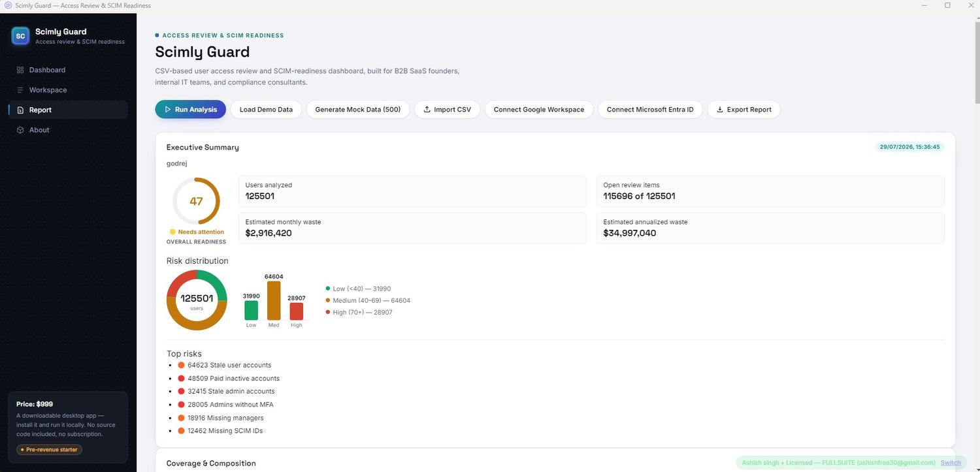Click the green Low risk legend dot
Viewport: 980px width, 472px height.
click(328, 289)
